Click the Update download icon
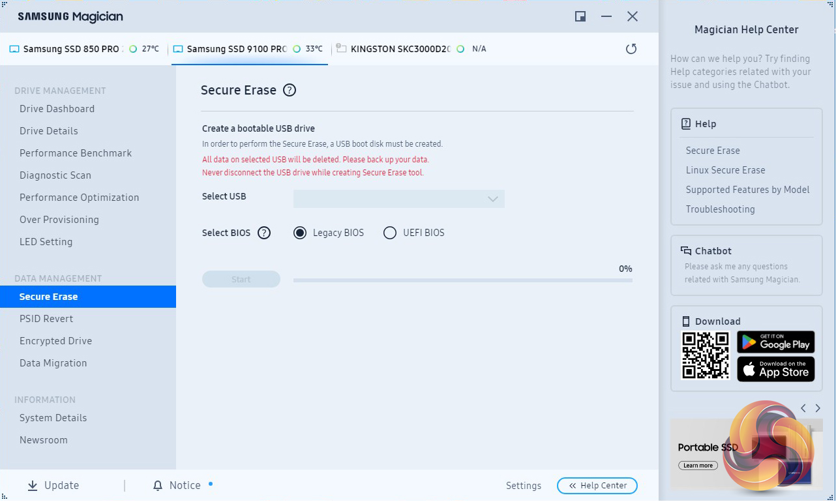This screenshot has width=836, height=504. (33, 486)
